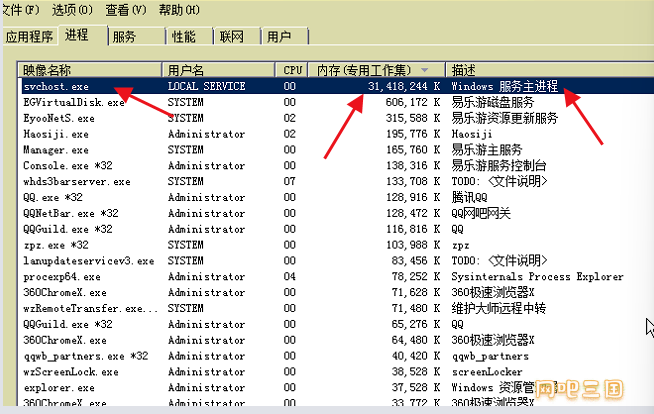Open the 选项(O) menu
654x414 pixels.
click(x=72, y=10)
